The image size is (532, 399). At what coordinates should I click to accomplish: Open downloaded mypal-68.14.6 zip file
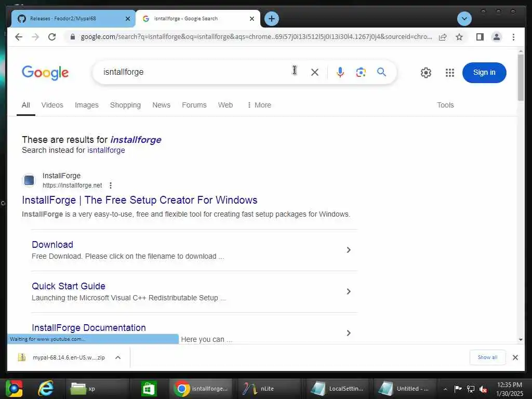click(62, 357)
